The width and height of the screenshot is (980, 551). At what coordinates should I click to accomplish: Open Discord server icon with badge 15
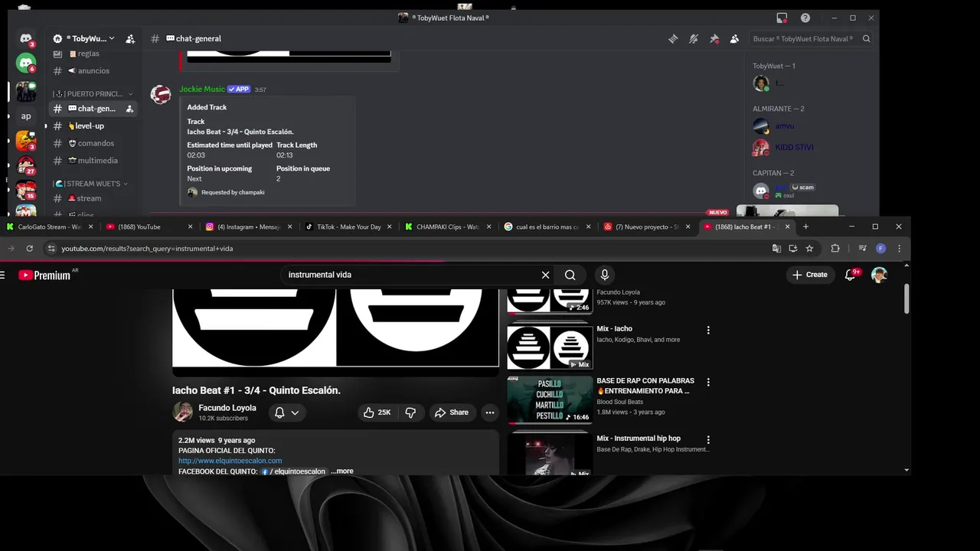[x=26, y=191]
